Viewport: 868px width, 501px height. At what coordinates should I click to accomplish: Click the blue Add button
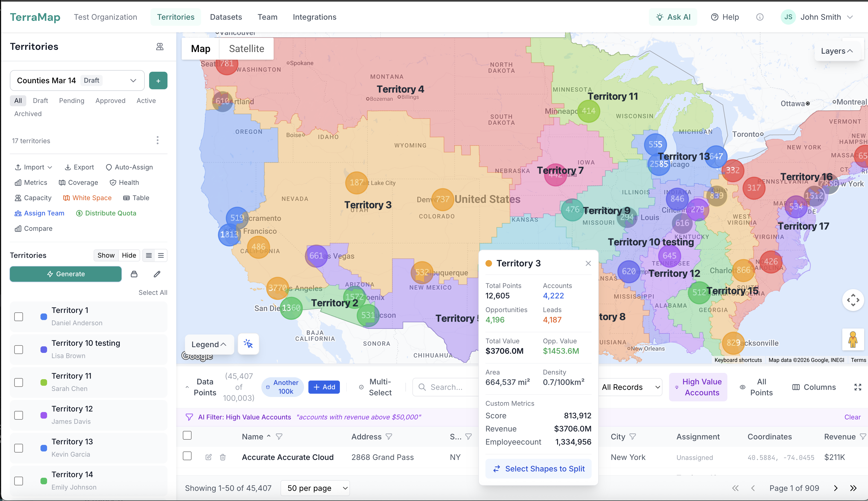click(324, 387)
